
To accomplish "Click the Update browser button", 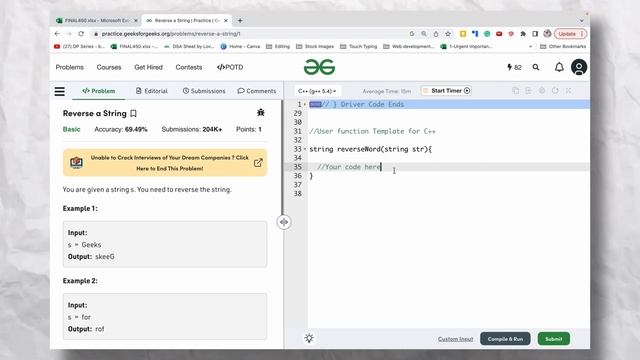I will (x=570, y=34).
